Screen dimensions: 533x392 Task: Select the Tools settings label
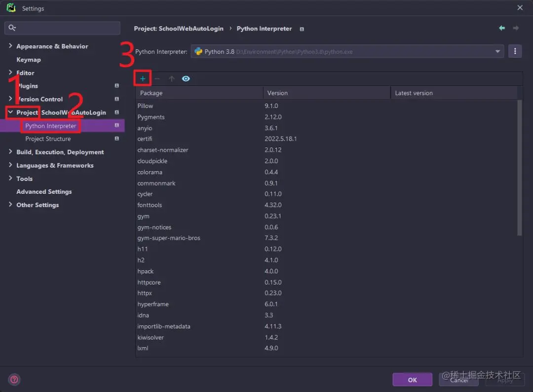25,178
